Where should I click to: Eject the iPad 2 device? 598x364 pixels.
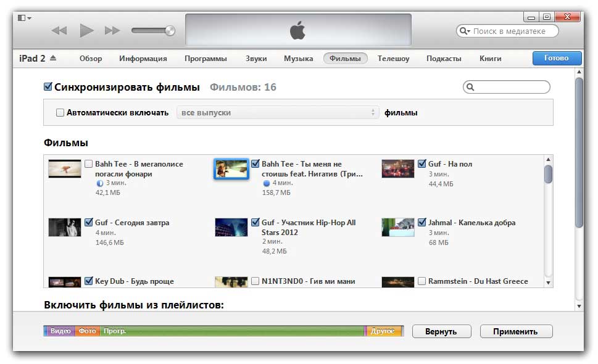(52, 58)
